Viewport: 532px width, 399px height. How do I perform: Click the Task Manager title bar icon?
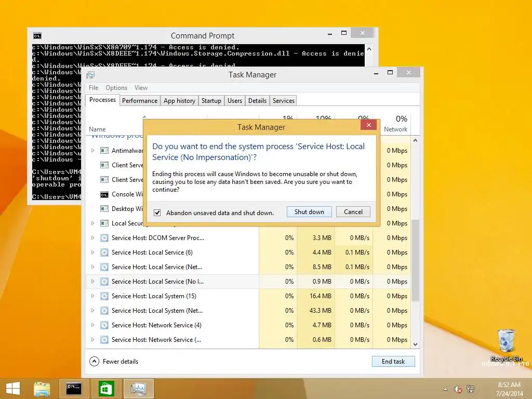[90, 75]
